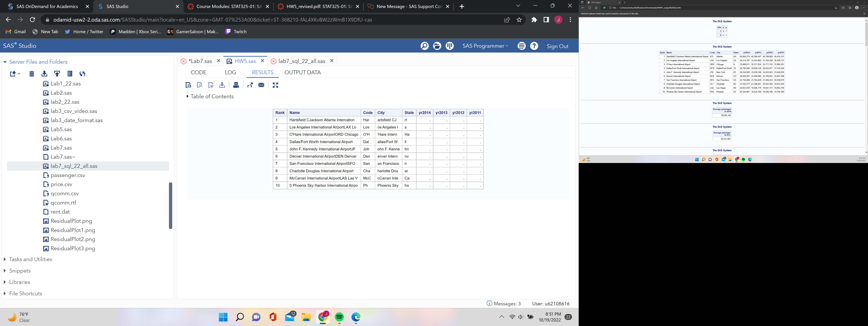The image size is (868, 326).
Task: Open the SAS Programmer perspective dropdown
Action: (485, 46)
